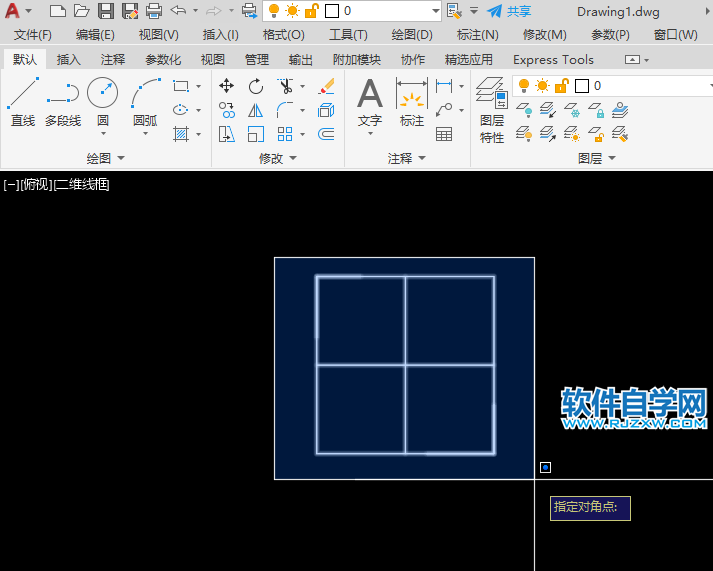The image size is (713, 571).
Task: Open the 文件(F) menu
Action: (33, 35)
